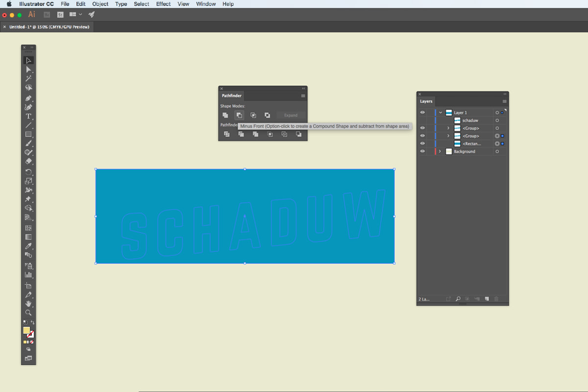Click the Pathfinder panel tab
The height and width of the screenshot is (392, 588).
(231, 96)
